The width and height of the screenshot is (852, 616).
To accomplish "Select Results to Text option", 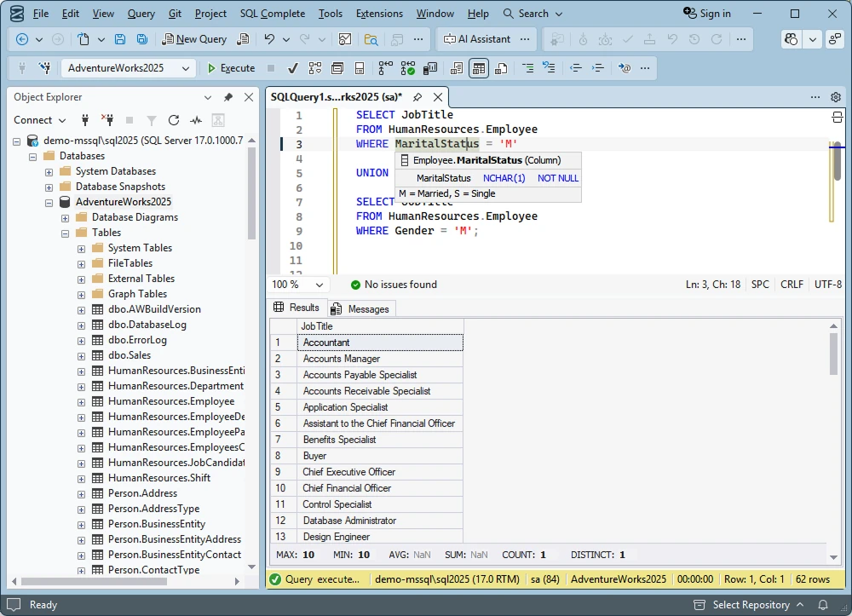I will (457, 68).
